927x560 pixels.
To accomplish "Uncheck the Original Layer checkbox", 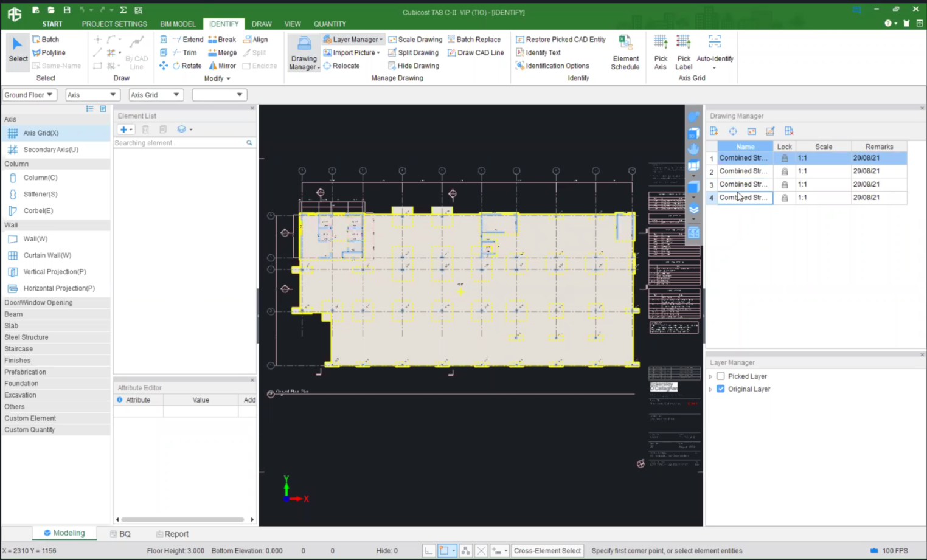I will (721, 389).
